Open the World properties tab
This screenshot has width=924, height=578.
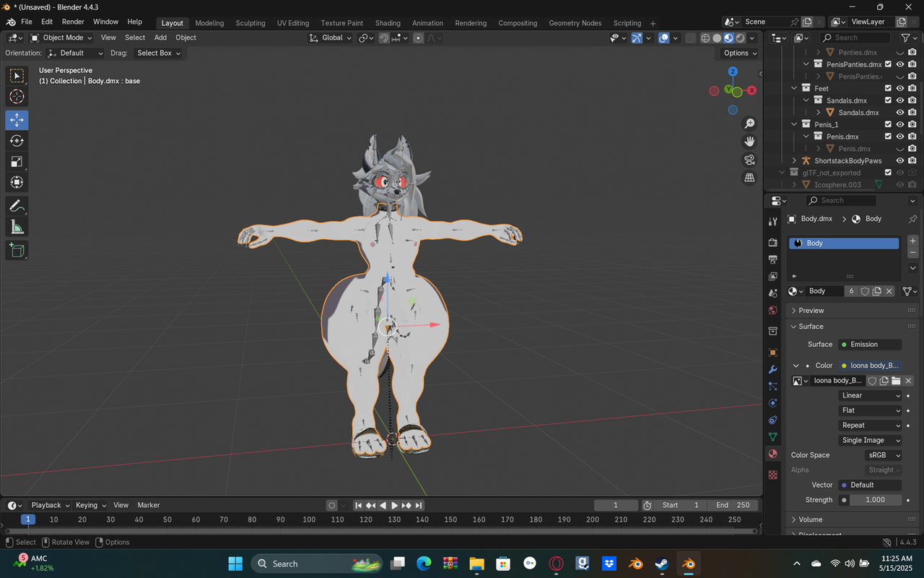(773, 311)
